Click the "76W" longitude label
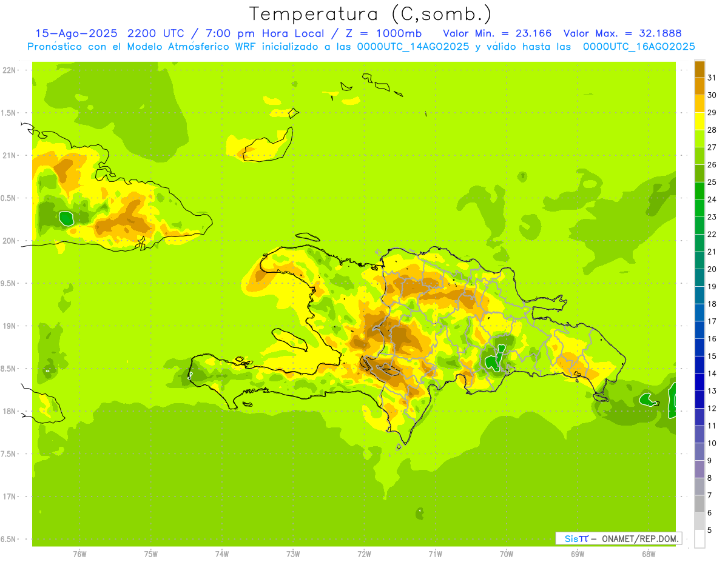This screenshot has width=728, height=562. [79, 554]
